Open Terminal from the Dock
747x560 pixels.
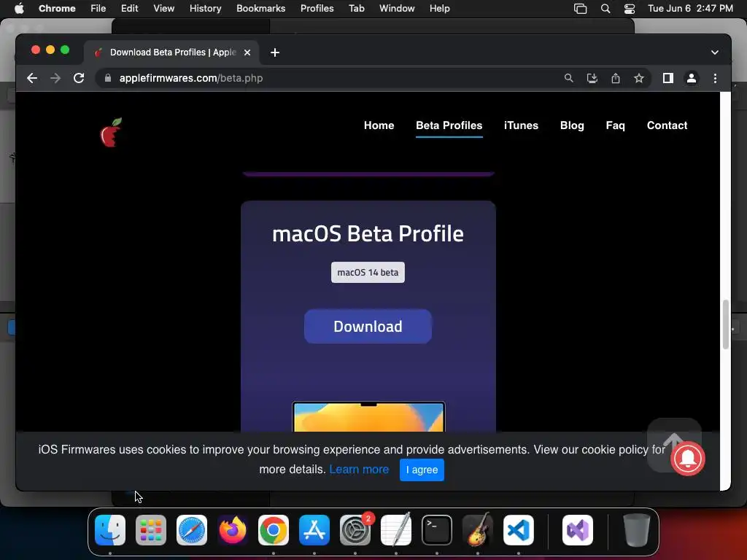[437, 530]
